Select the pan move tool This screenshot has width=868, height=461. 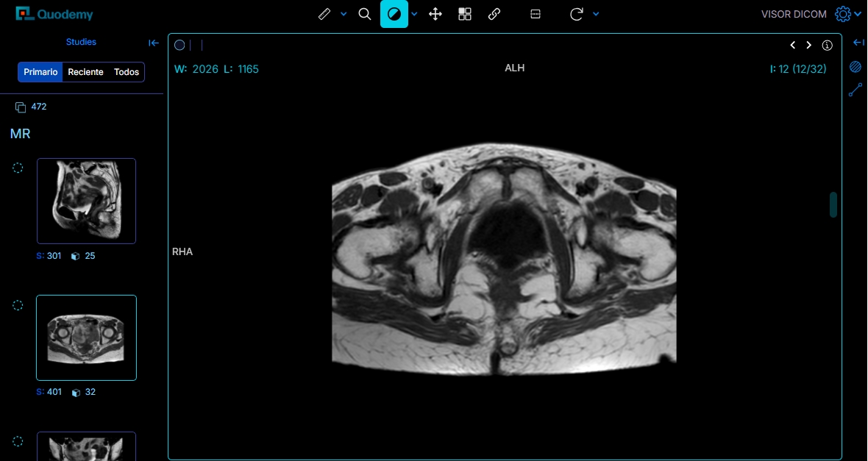click(x=435, y=14)
